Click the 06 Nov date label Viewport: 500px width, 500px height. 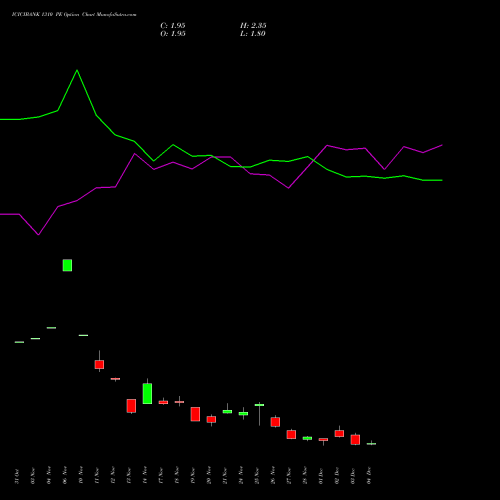[65, 475]
